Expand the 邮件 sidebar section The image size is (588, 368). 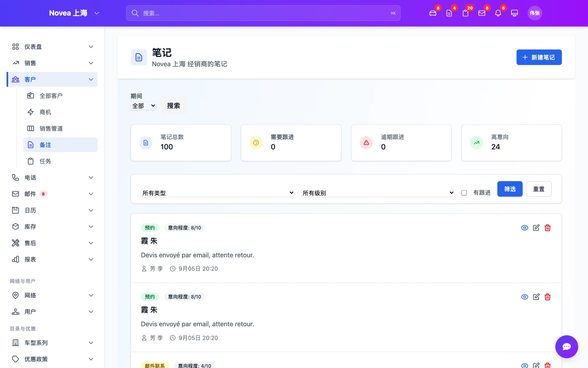[x=52, y=194]
